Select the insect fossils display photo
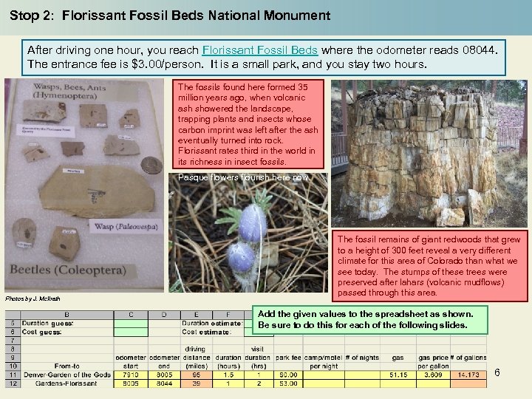This screenshot has height=399, width=532. [84, 185]
